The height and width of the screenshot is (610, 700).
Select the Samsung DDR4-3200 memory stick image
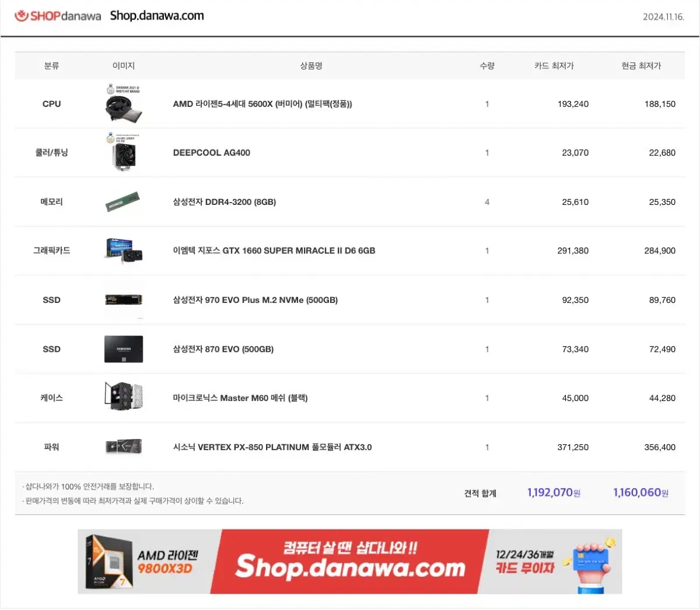coord(124,202)
